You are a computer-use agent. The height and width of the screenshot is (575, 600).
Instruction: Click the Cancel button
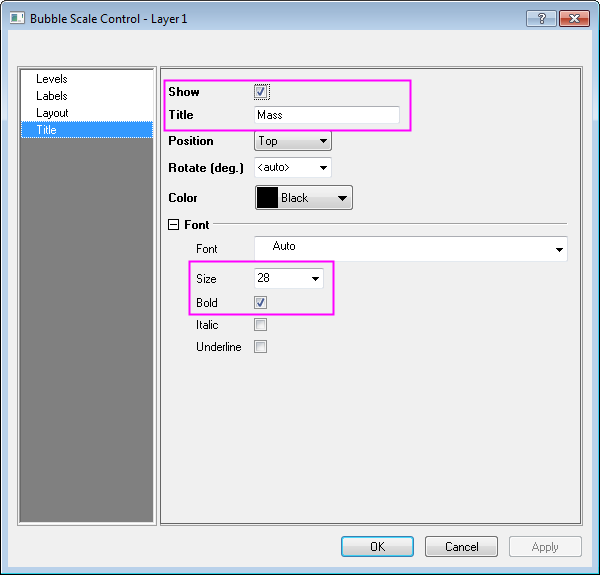460,547
